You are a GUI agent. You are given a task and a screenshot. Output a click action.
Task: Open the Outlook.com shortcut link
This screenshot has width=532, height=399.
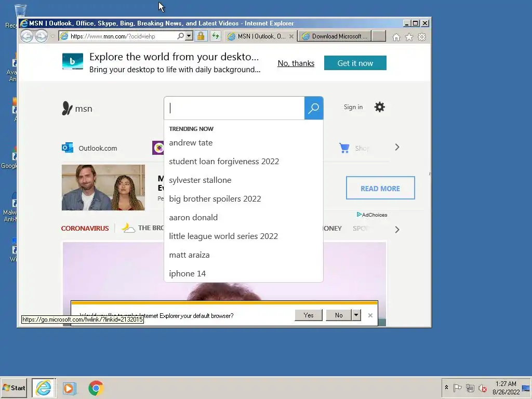tap(89, 148)
